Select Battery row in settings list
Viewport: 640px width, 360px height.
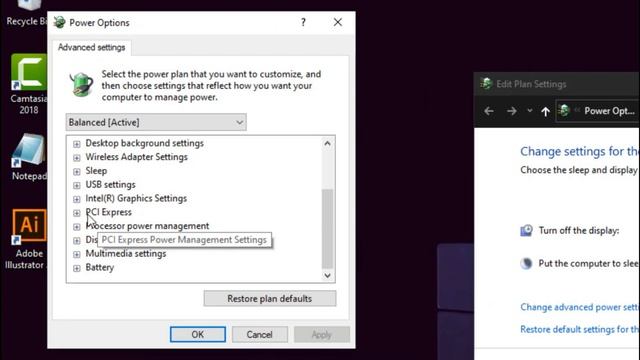[100, 268]
